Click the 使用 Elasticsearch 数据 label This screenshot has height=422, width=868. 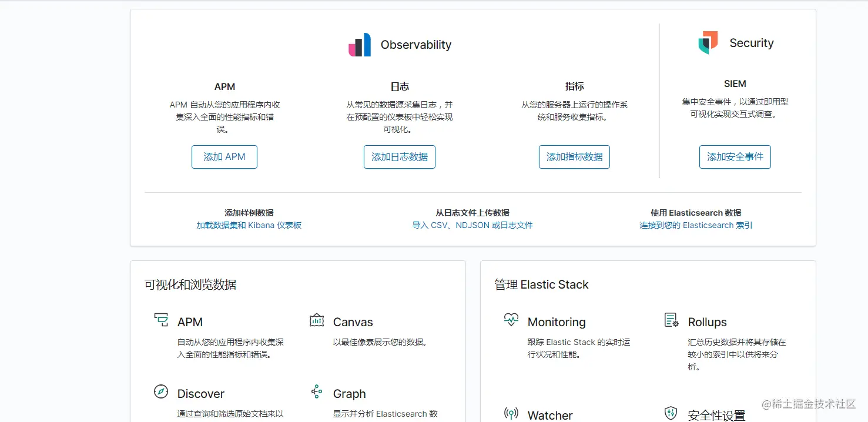696,213
